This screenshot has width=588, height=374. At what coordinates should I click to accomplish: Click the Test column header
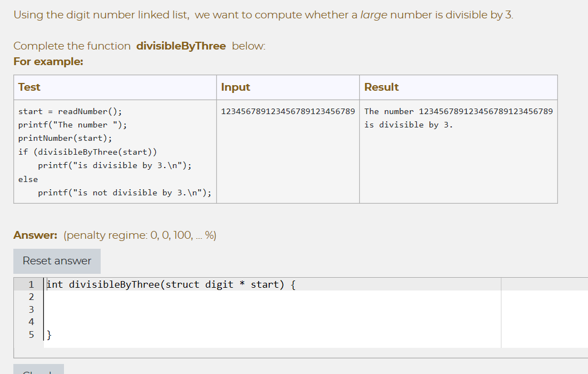28,87
